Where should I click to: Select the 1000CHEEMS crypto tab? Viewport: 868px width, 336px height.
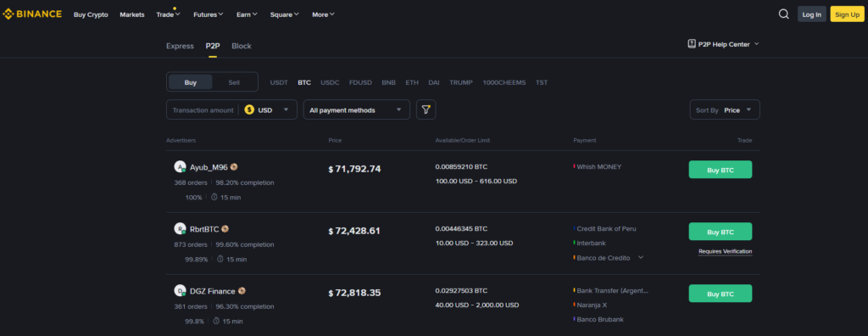click(504, 82)
